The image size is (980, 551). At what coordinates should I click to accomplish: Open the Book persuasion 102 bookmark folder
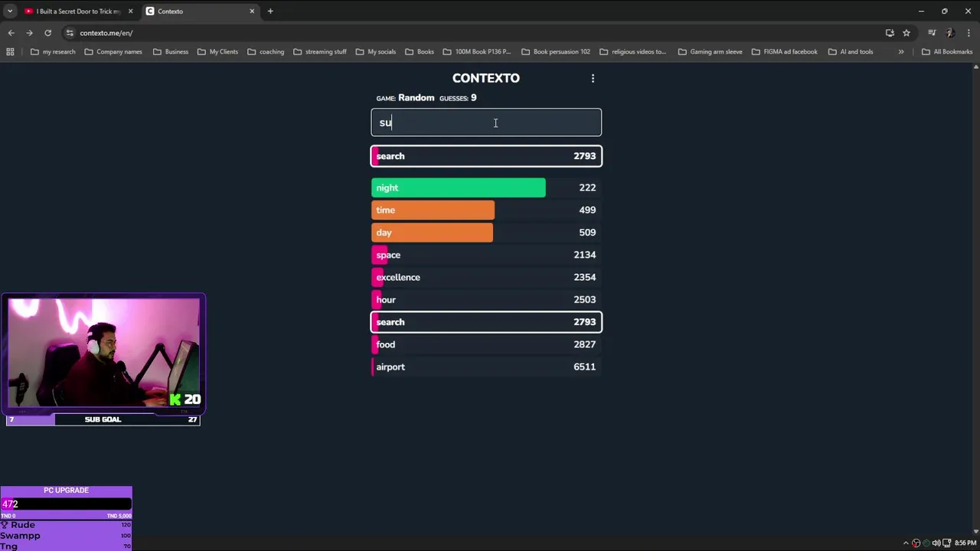coord(555,52)
